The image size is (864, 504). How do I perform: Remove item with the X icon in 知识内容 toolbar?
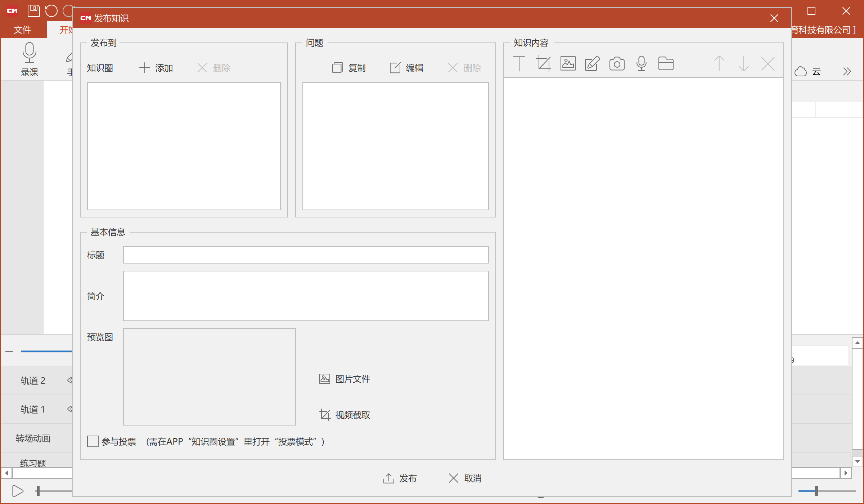768,64
